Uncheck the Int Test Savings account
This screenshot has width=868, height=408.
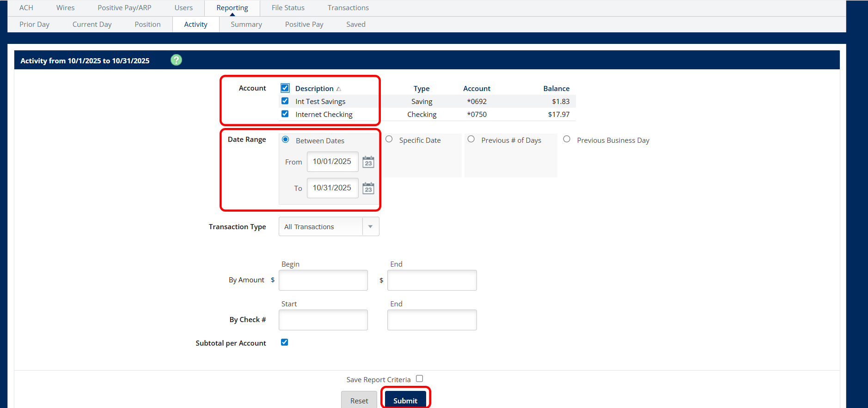point(285,101)
